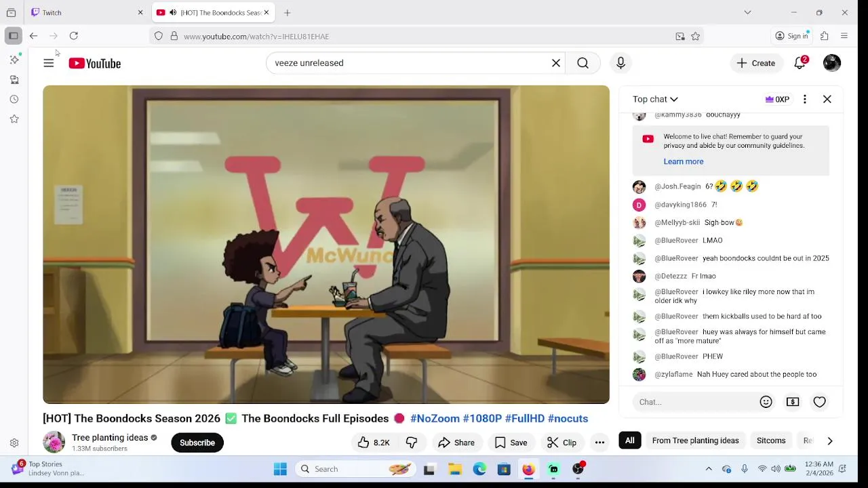The width and height of the screenshot is (868, 488).
Task: Open Super Chat dollar icon
Action: pyautogui.click(x=793, y=402)
